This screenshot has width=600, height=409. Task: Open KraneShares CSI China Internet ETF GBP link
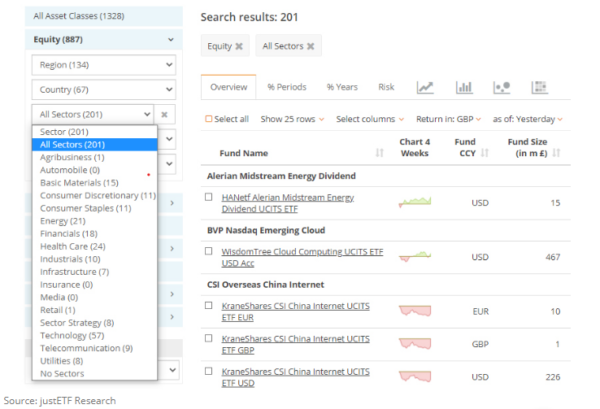click(x=295, y=344)
